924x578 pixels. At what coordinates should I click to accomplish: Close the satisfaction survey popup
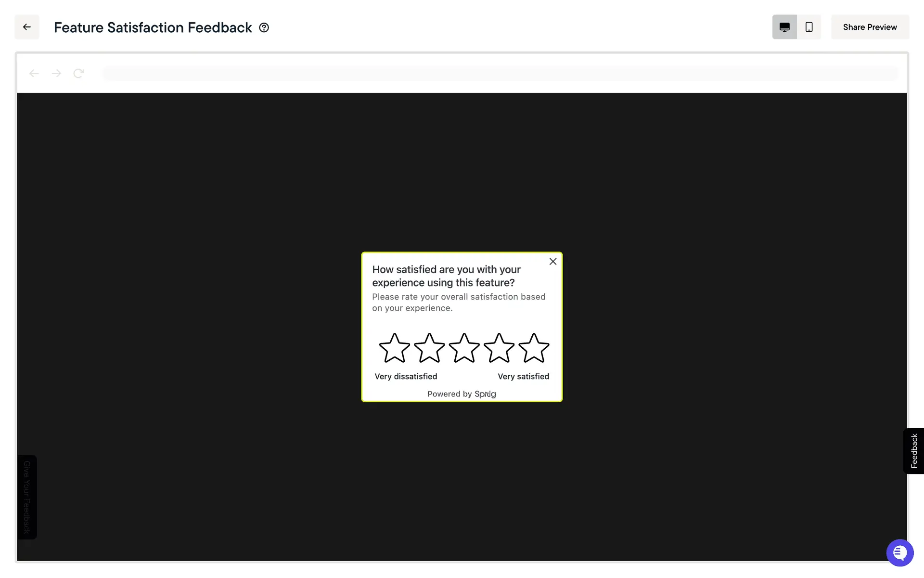pos(553,262)
